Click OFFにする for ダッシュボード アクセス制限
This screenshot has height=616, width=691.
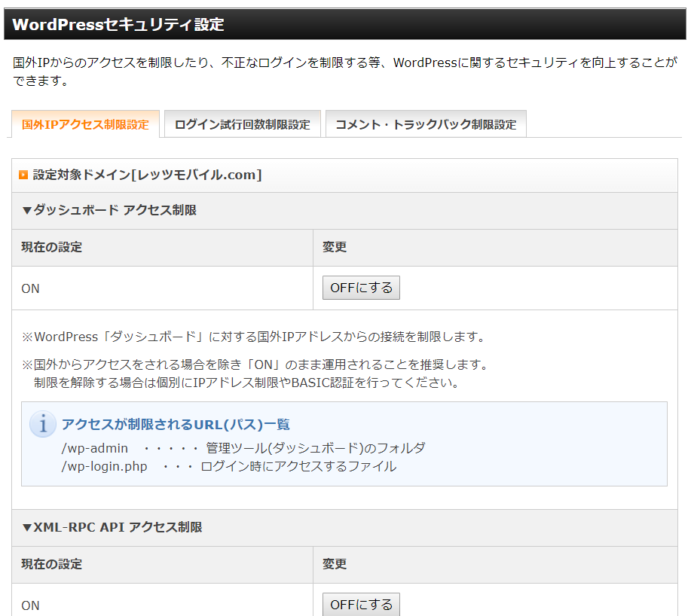pyautogui.click(x=361, y=288)
